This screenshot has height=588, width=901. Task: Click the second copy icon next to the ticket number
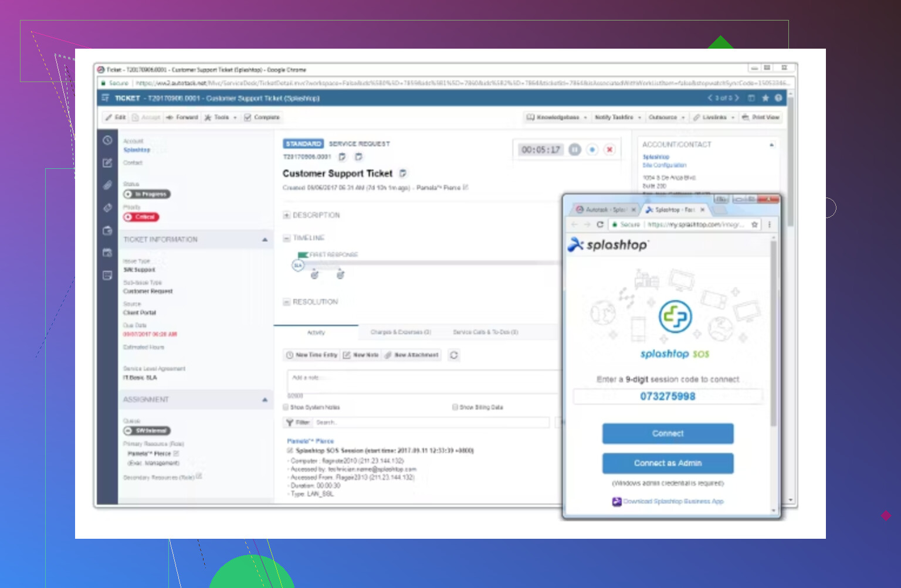(358, 157)
